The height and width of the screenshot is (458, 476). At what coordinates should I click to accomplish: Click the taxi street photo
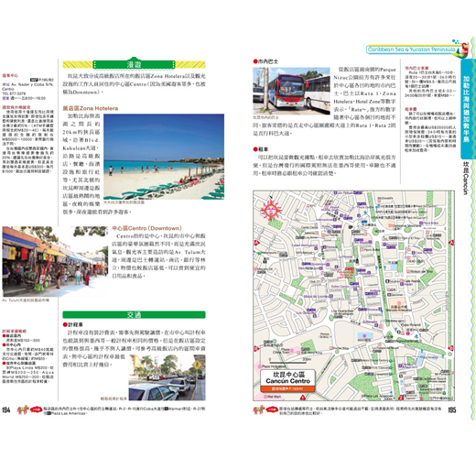coord(167,377)
